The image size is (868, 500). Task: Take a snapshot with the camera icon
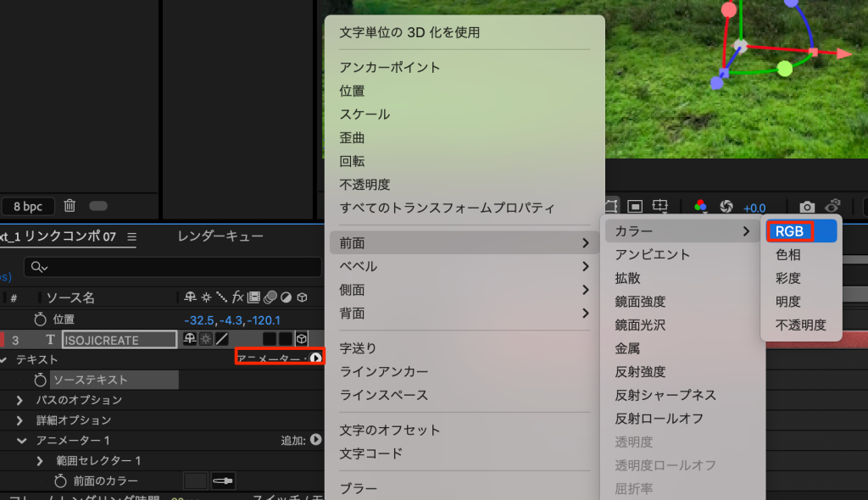point(807,207)
